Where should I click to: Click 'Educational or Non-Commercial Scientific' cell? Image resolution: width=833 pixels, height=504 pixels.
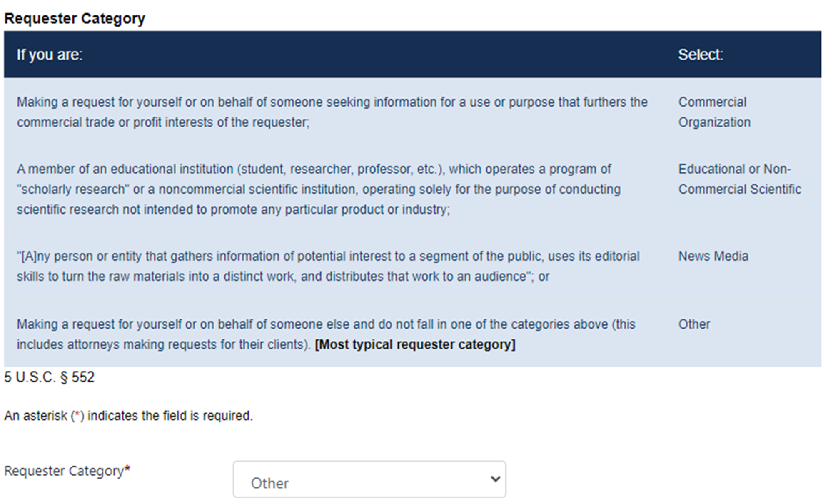point(740,179)
